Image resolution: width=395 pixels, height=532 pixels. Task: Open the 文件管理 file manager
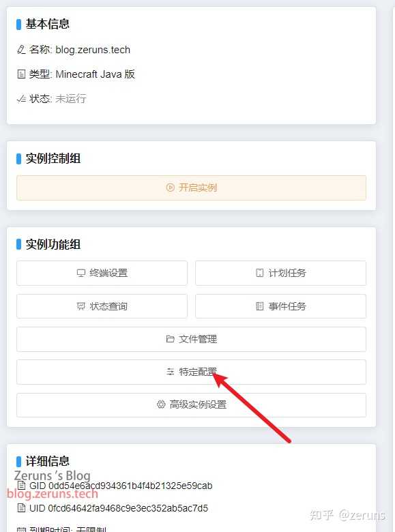point(192,339)
